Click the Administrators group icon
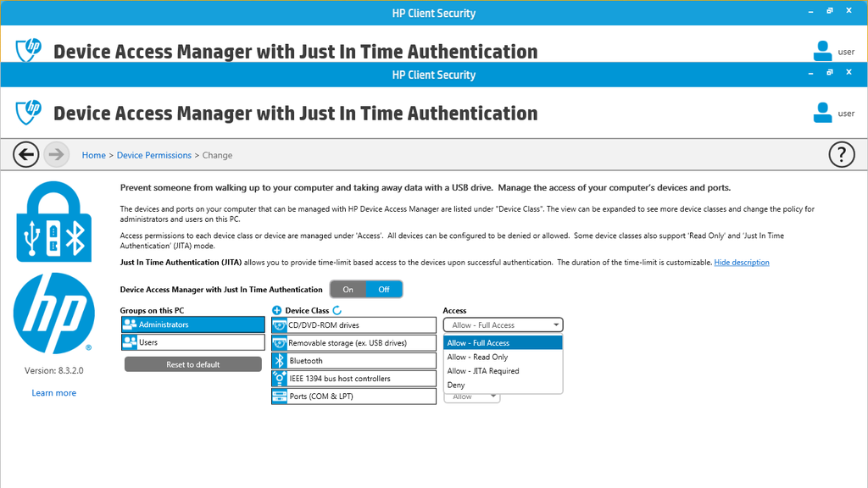868x488 pixels. 130,324
